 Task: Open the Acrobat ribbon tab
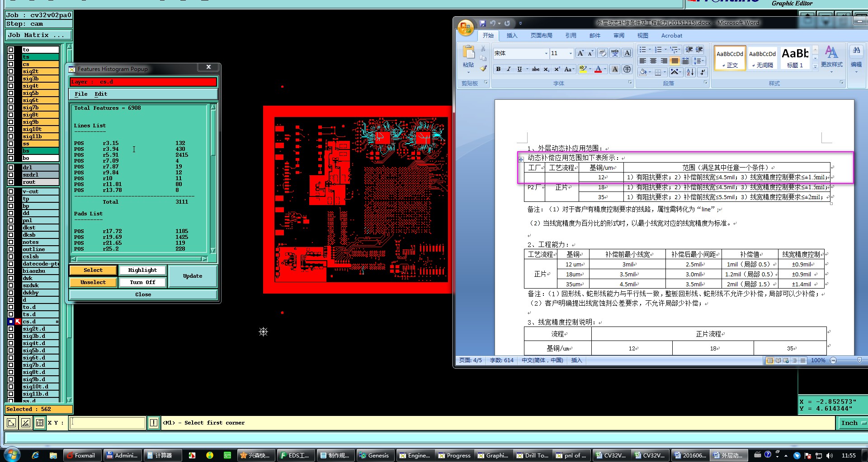click(672, 35)
